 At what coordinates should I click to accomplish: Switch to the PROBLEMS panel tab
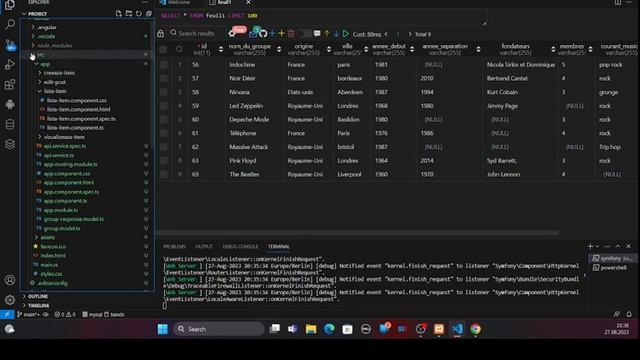click(x=174, y=247)
